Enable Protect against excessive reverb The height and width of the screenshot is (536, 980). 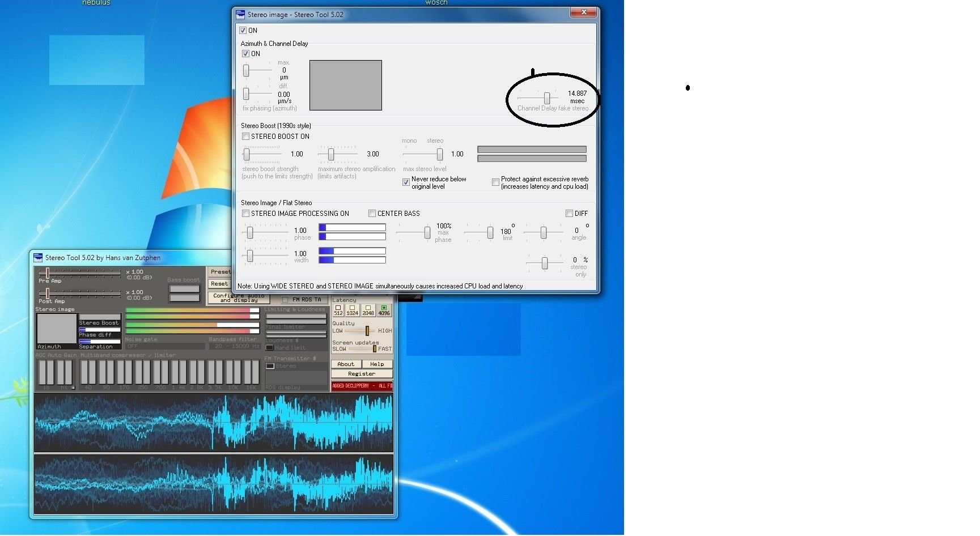[495, 182]
